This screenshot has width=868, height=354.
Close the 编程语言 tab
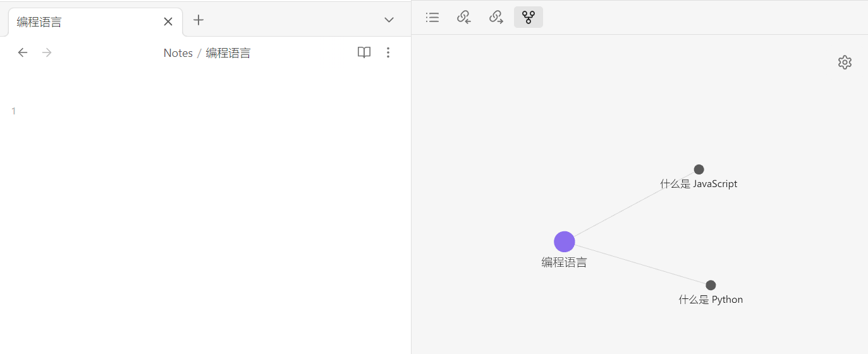click(168, 21)
